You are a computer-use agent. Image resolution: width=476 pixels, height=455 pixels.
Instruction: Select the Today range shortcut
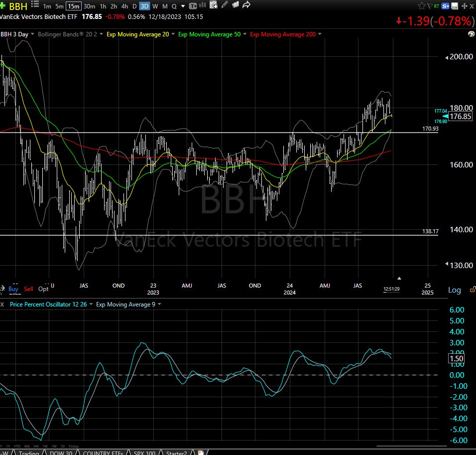click(x=74, y=446)
